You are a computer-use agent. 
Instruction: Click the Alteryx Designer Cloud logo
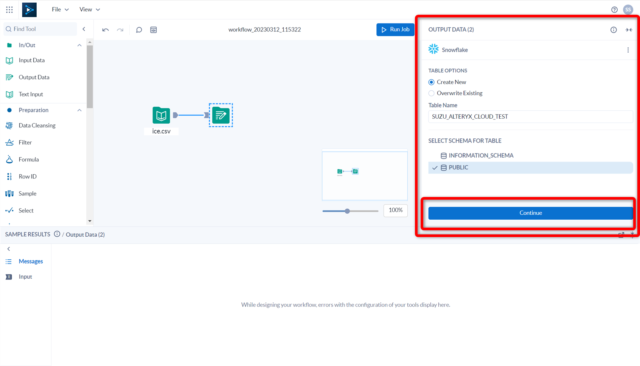(29, 9)
